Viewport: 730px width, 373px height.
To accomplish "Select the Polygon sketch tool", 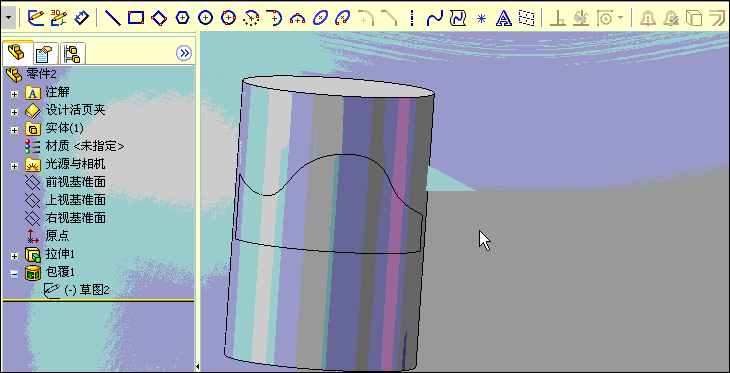I will click(182, 18).
